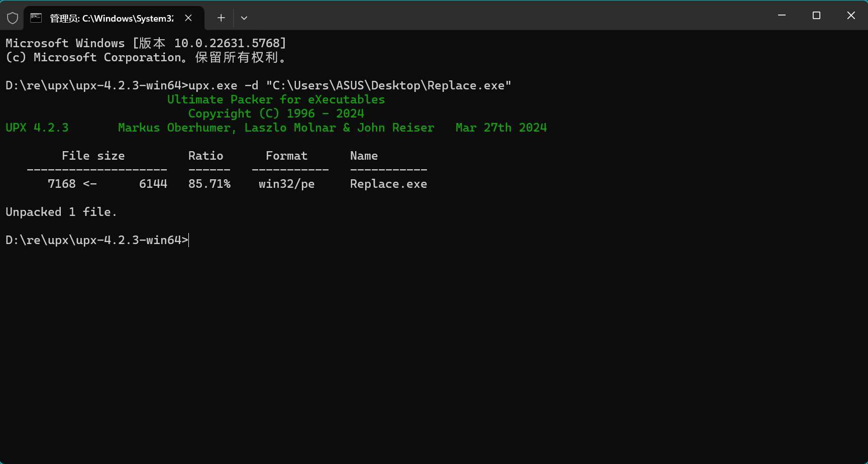The width and height of the screenshot is (868, 464).
Task: Click the 'Ratio' column header
Action: tap(206, 156)
